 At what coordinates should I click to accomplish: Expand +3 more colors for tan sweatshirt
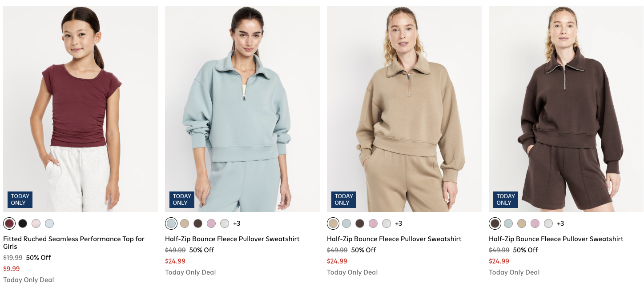click(x=398, y=223)
